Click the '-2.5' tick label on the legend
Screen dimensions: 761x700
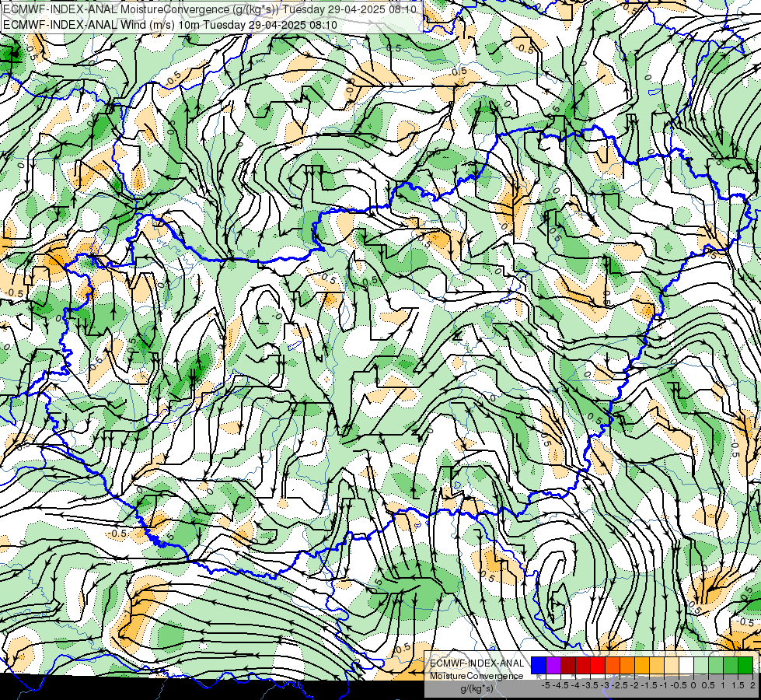pyautogui.click(x=620, y=685)
